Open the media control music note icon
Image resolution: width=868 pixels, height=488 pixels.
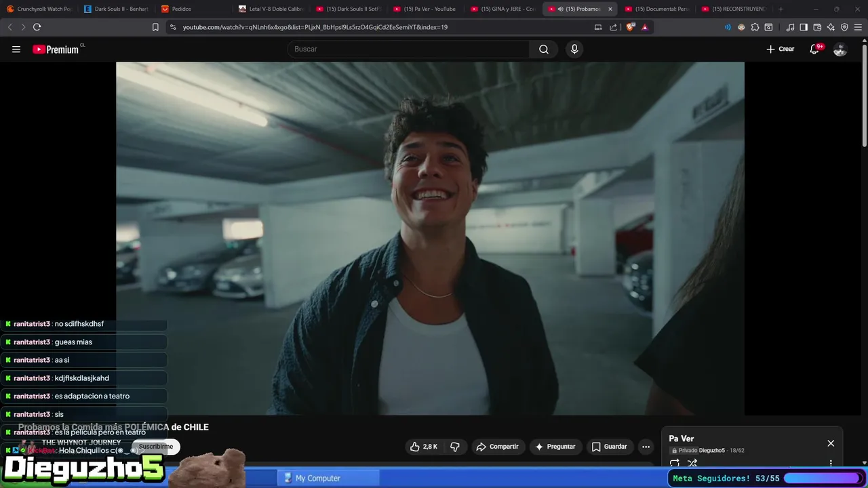tap(790, 27)
